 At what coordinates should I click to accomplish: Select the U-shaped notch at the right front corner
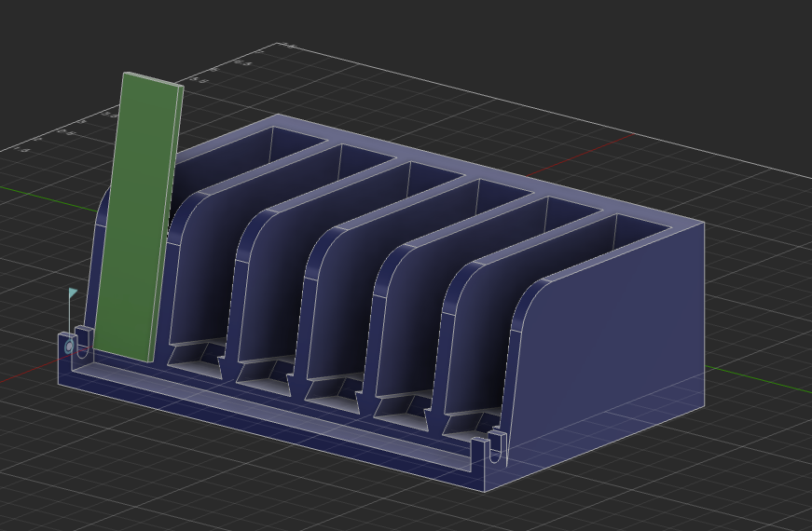[496, 451]
